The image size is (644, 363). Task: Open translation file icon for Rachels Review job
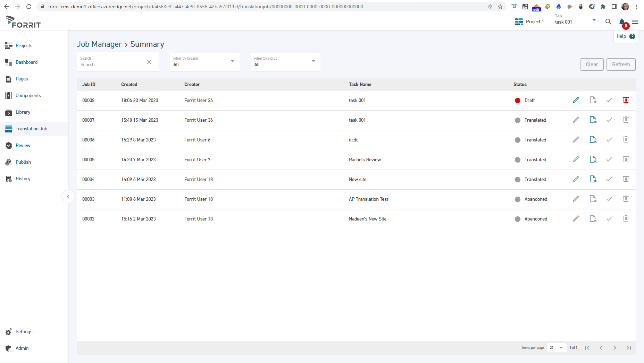coord(593,159)
